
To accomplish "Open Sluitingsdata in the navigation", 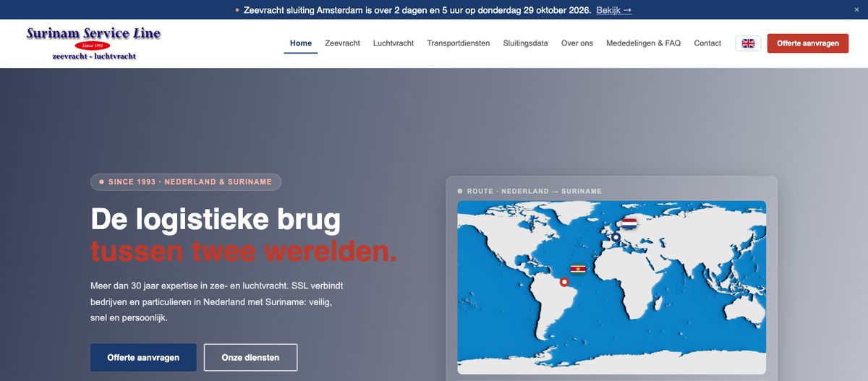I will (525, 43).
